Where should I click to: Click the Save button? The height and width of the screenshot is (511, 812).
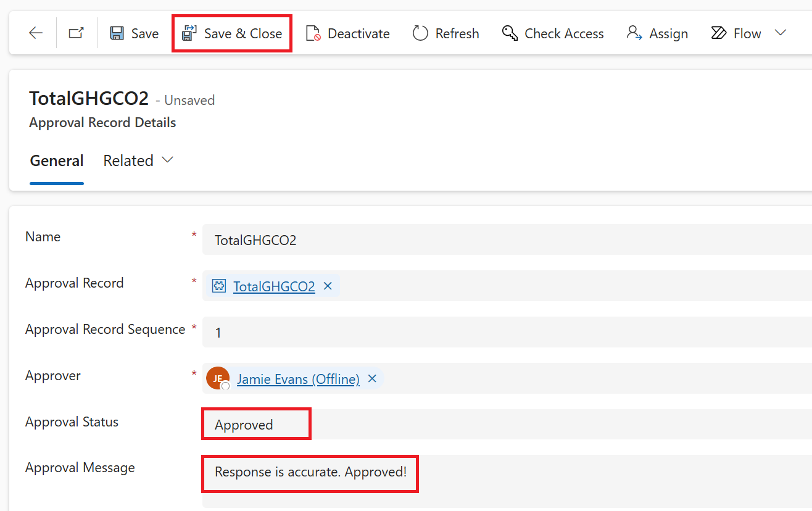point(134,33)
